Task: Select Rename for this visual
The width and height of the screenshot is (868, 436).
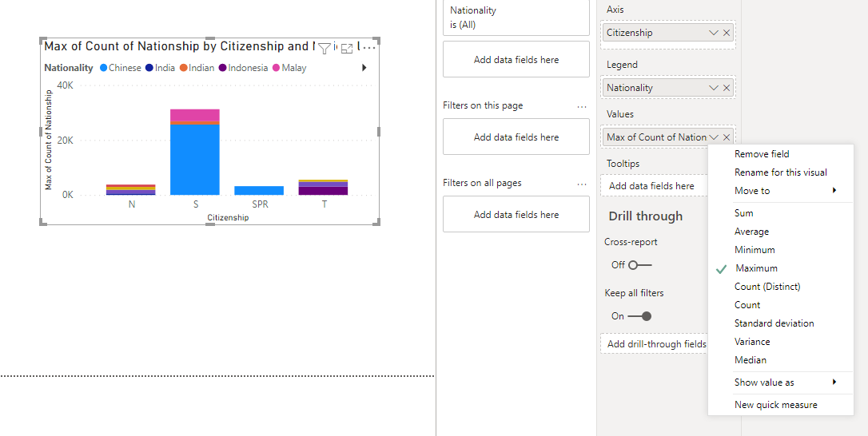Action: pos(781,172)
